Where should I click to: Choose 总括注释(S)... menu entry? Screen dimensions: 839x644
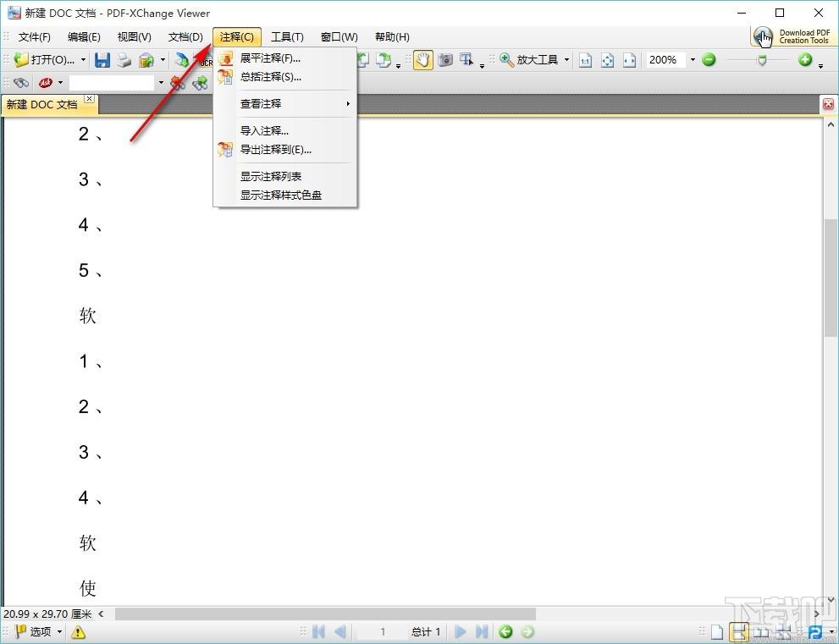[285, 77]
